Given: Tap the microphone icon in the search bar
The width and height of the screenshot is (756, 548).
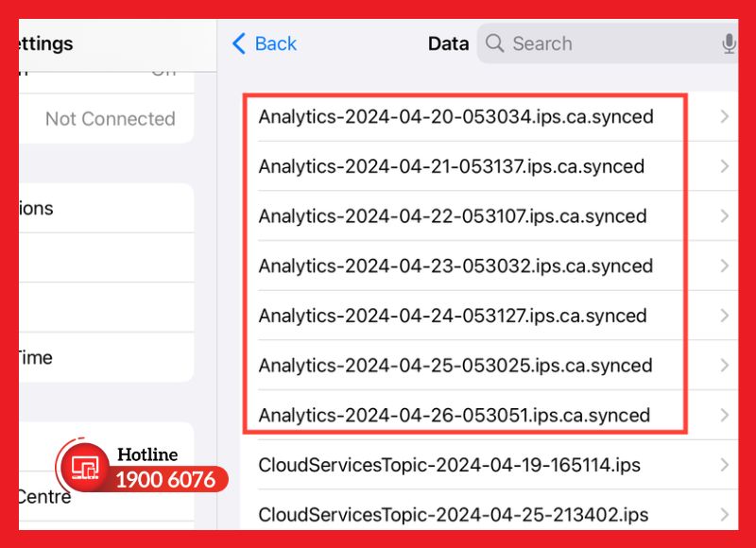Looking at the screenshot, I should click(728, 43).
